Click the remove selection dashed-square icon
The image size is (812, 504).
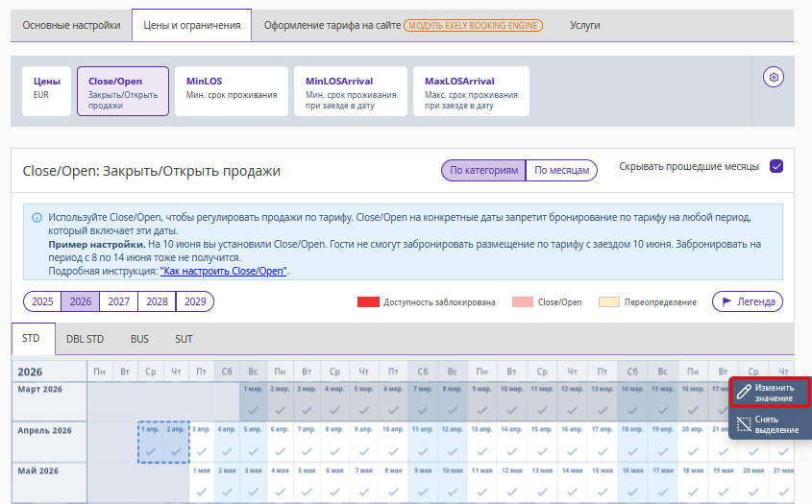[744, 424]
